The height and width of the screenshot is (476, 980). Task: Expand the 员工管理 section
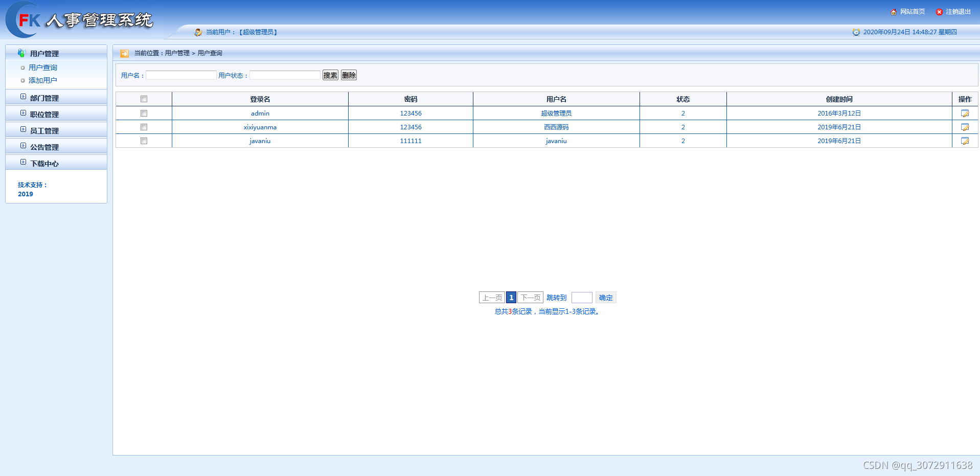(x=56, y=130)
